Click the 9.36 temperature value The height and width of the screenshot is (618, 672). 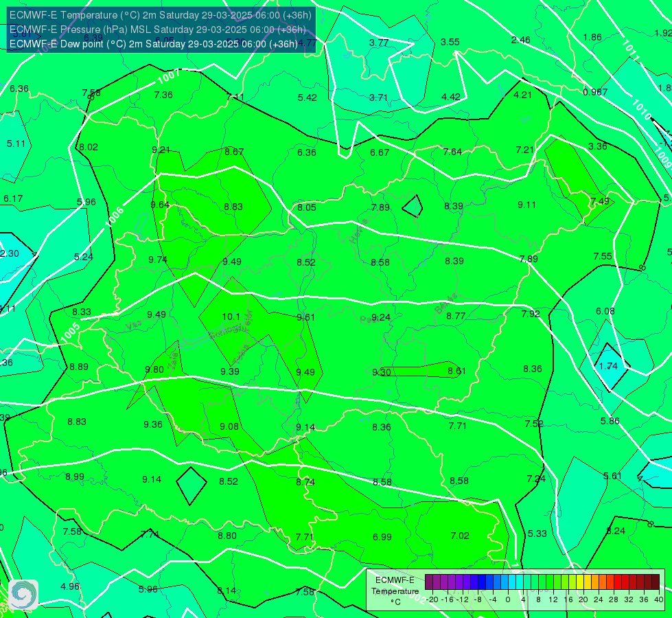tap(153, 424)
